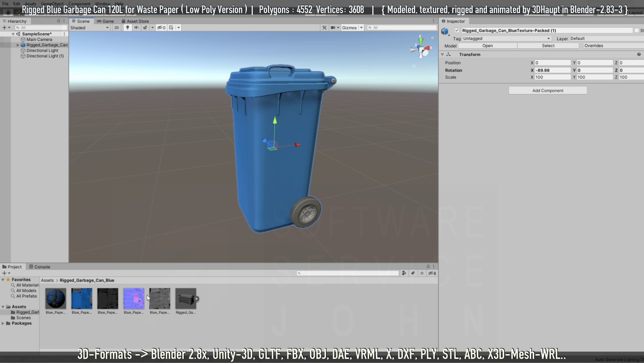Click Project panel search field
This screenshot has width=644, height=363.
[x=348, y=273]
